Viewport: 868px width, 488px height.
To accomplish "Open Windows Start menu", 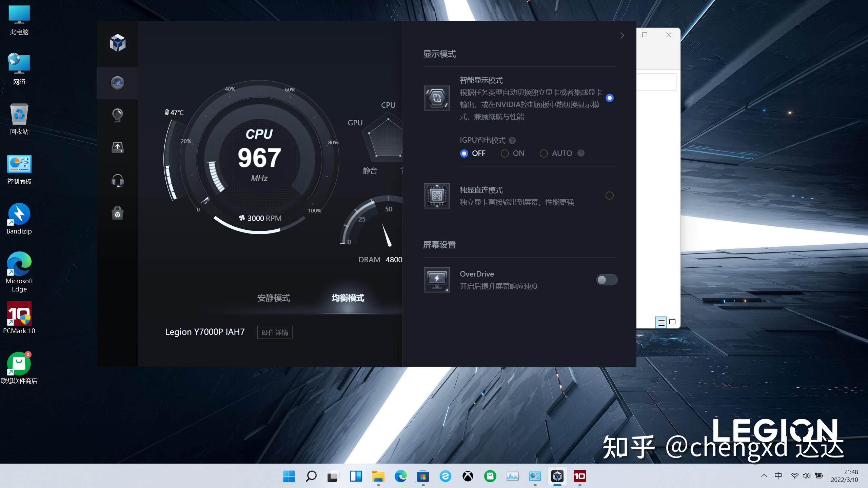I will pyautogui.click(x=289, y=476).
